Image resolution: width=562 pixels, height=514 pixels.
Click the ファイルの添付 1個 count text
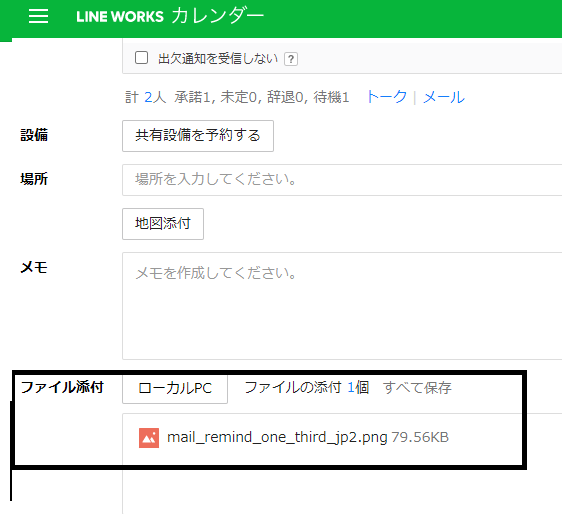[307, 387]
